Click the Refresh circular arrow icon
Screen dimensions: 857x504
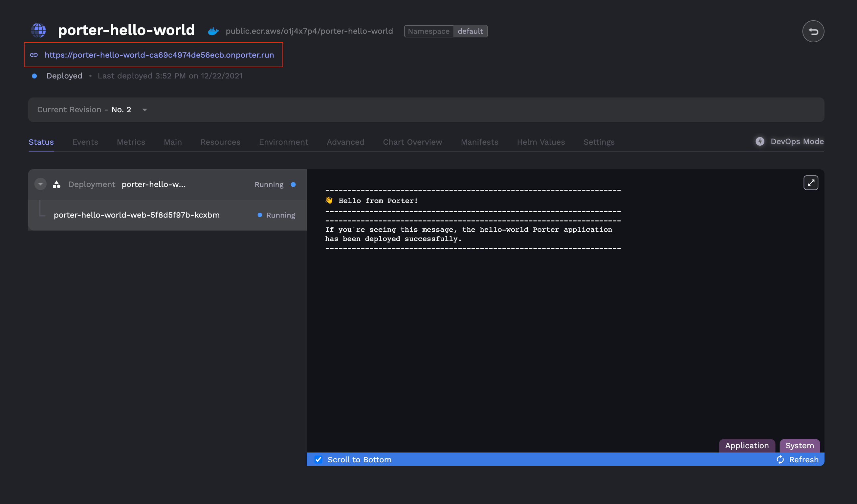click(x=780, y=459)
